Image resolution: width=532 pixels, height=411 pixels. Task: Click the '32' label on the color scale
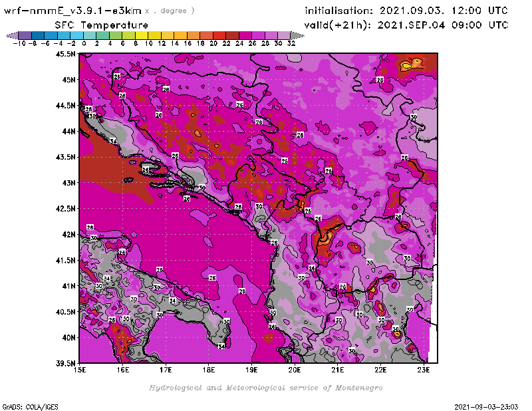point(291,44)
